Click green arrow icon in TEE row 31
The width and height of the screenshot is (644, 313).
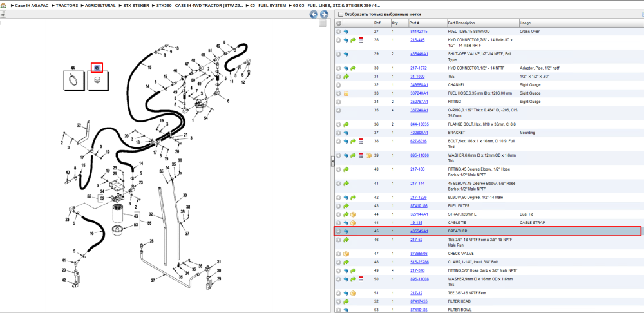(346, 77)
